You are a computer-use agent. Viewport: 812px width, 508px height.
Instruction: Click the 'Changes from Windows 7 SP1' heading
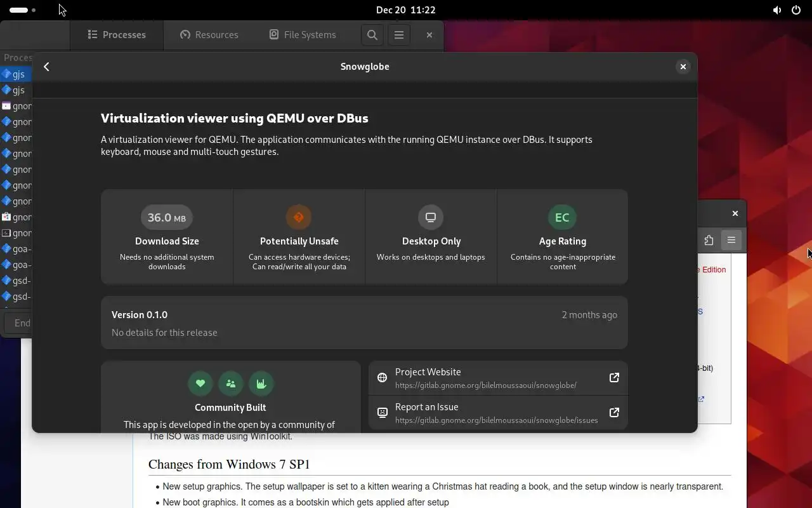(x=229, y=464)
